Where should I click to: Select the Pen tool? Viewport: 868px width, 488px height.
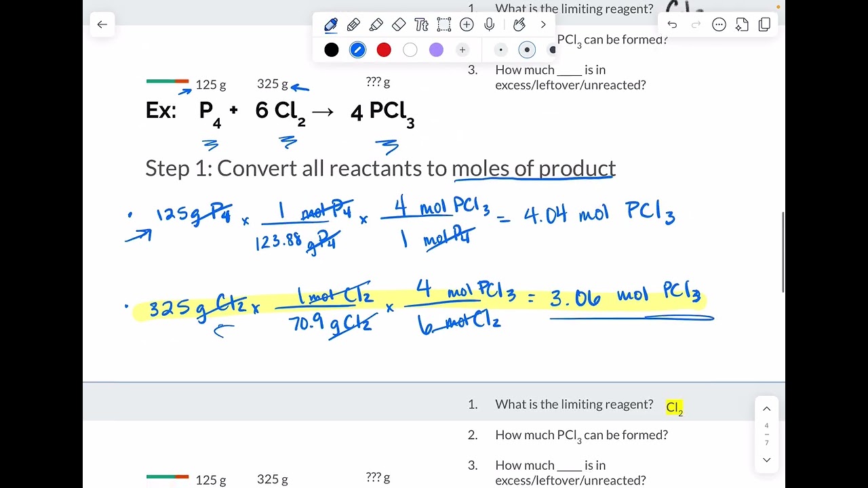[x=331, y=25]
